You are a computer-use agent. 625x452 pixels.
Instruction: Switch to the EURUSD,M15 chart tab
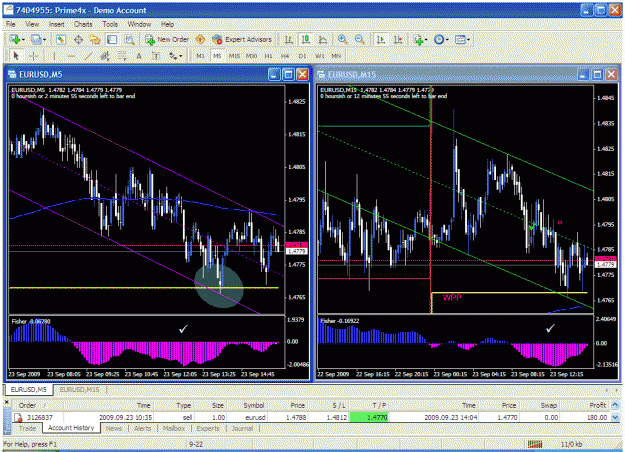pos(79,389)
